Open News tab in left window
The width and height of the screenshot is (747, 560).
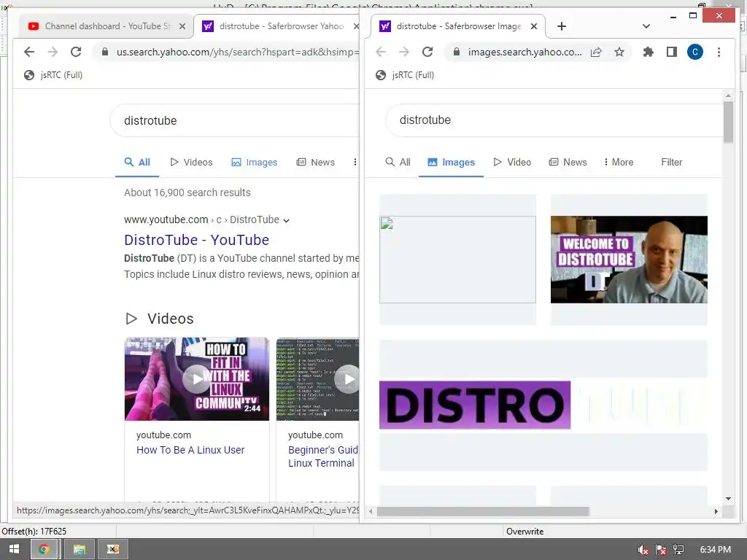pyautogui.click(x=316, y=163)
